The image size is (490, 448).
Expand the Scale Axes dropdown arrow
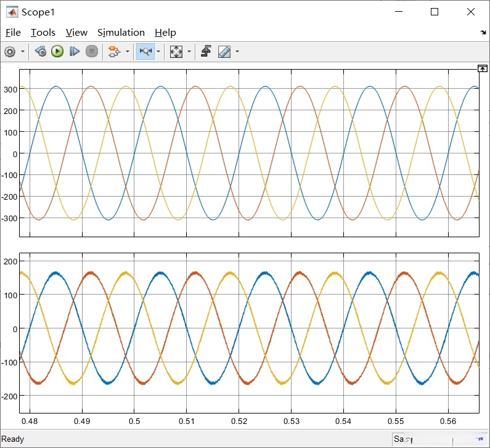click(x=189, y=52)
